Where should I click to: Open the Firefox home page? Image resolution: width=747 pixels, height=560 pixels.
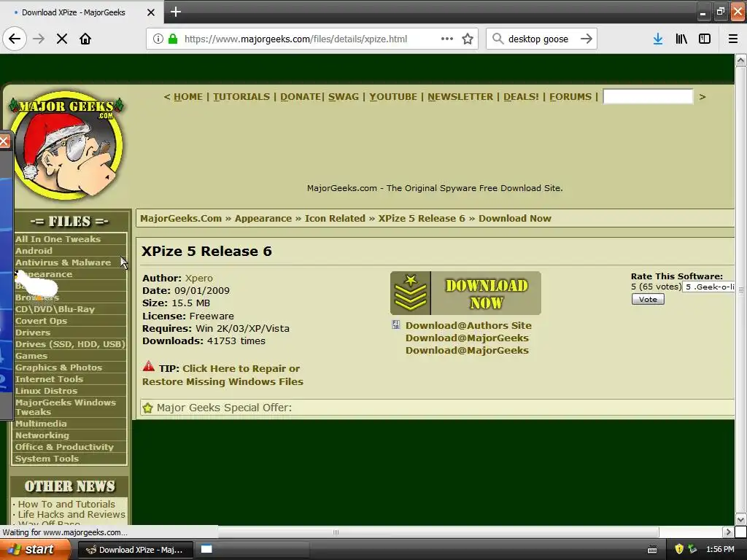point(85,39)
